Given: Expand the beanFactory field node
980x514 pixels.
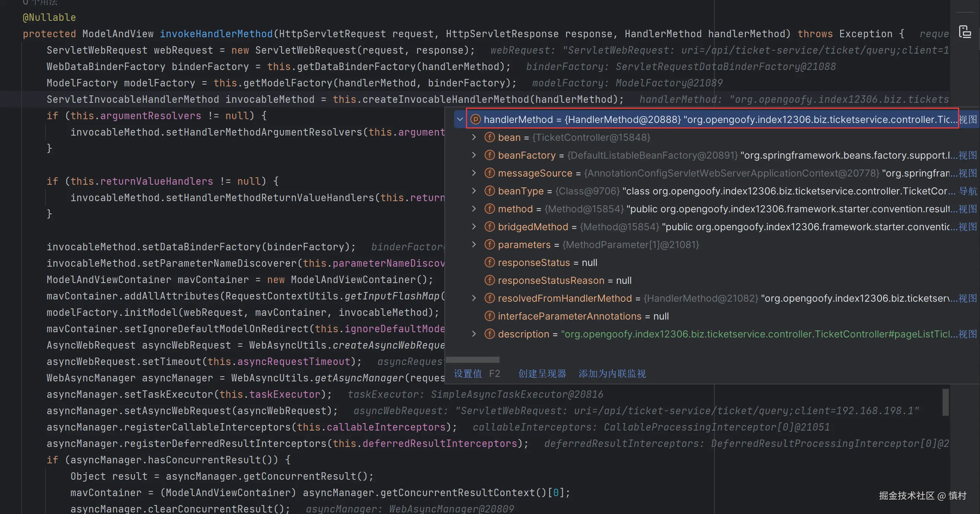Looking at the screenshot, I should pyautogui.click(x=474, y=155).
